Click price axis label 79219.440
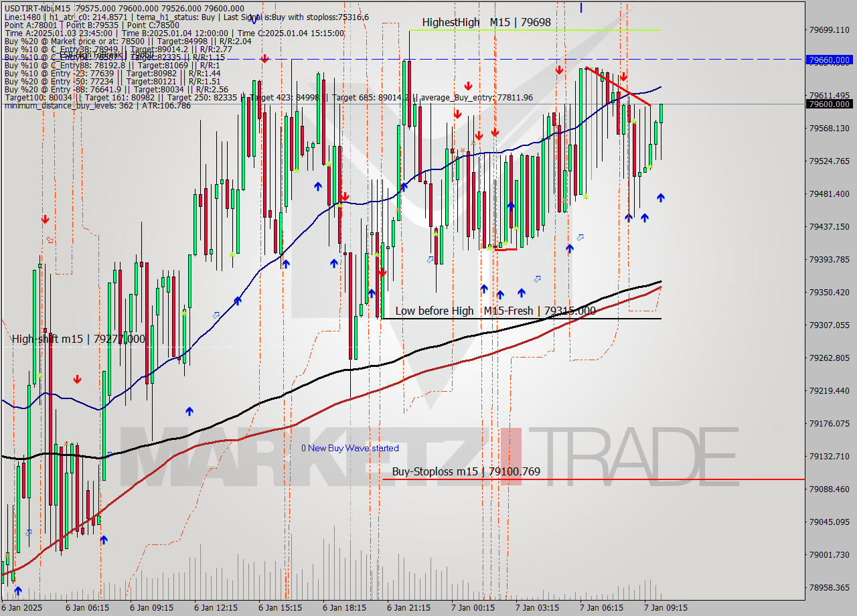This screenshot has height=616, width=857. [830, 391]
